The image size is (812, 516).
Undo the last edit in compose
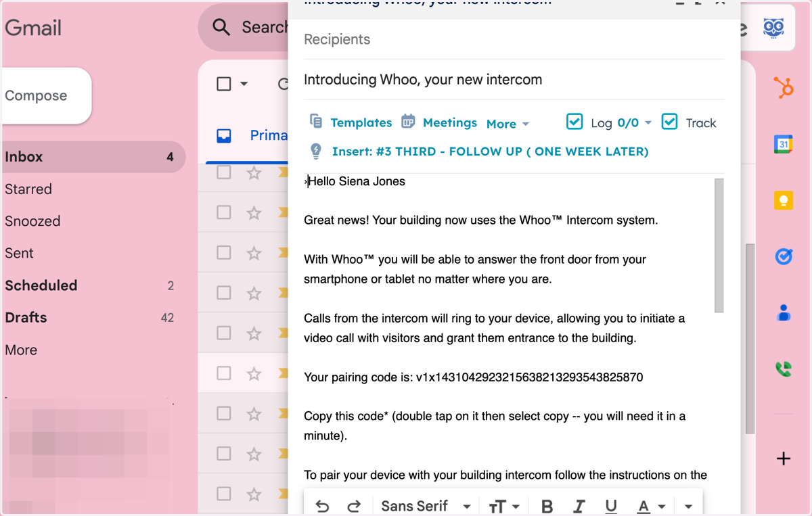click(323, 507)
